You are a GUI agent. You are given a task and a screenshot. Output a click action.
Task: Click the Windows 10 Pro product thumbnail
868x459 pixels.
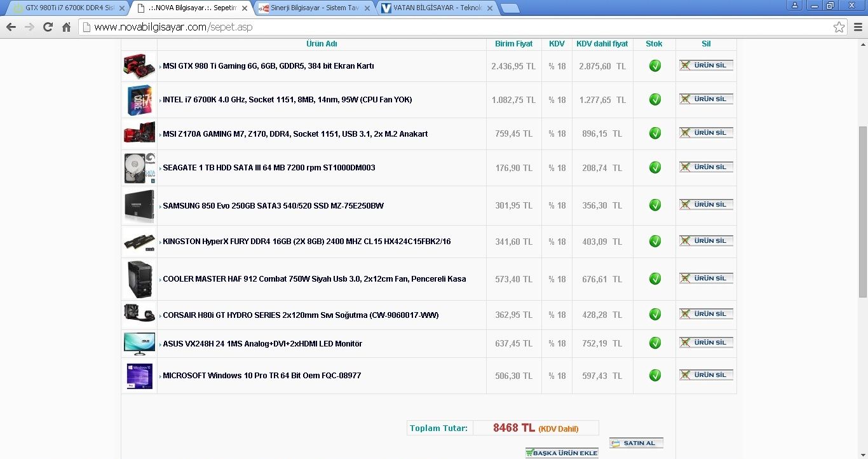(x=139, y=376)
